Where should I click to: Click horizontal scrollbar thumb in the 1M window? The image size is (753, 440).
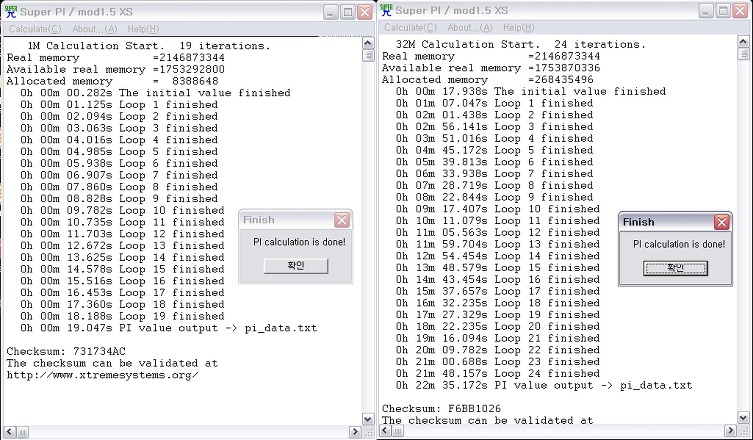[x=22, y=431]
